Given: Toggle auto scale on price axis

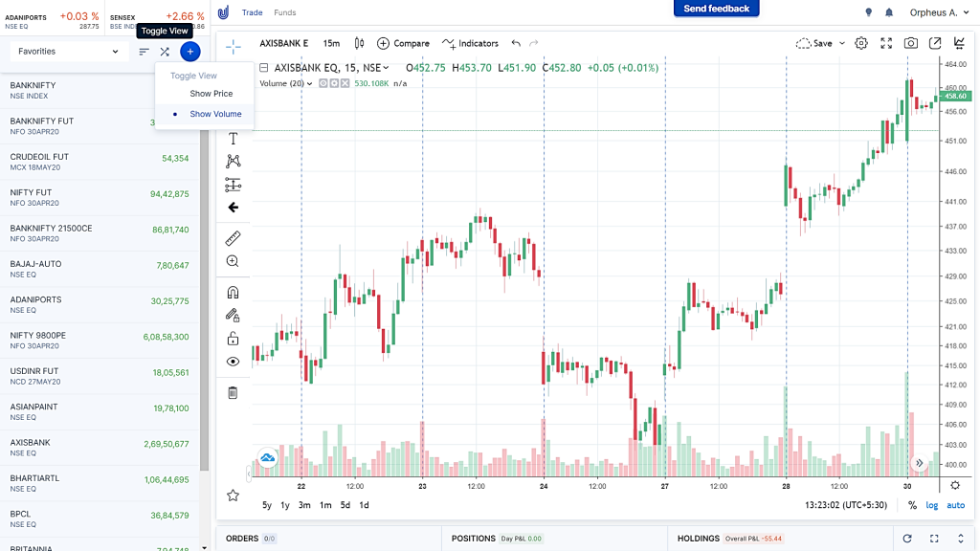Looking at the screenshot, I should click(956, 505).
